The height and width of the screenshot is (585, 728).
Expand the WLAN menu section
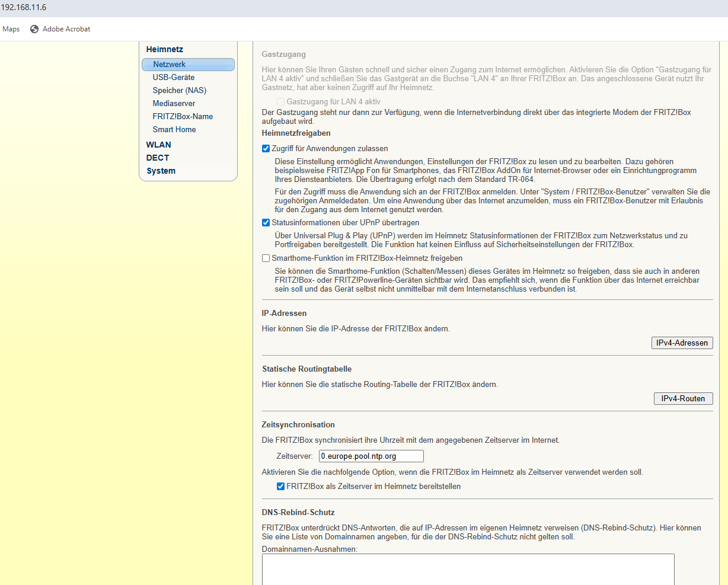158,145
